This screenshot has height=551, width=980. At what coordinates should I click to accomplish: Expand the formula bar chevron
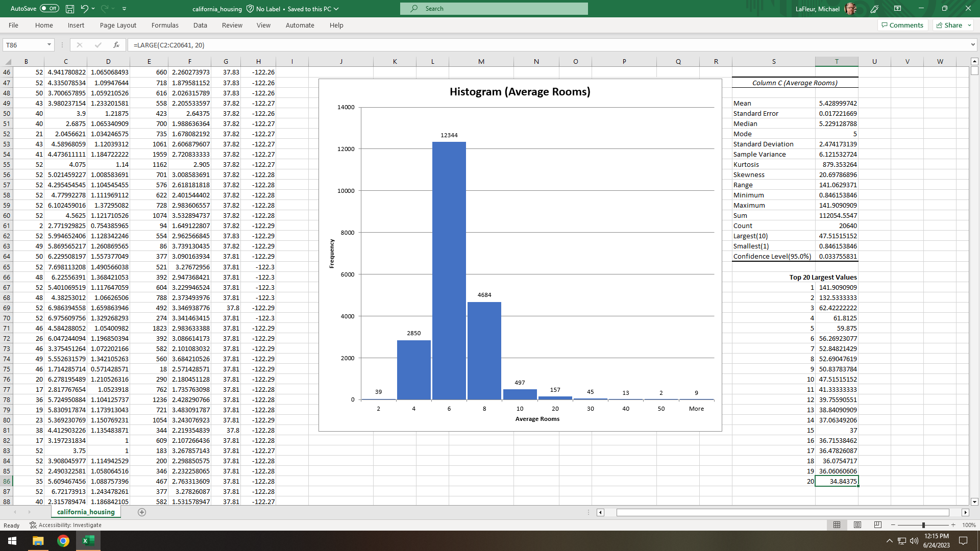[x=973, y=45]
